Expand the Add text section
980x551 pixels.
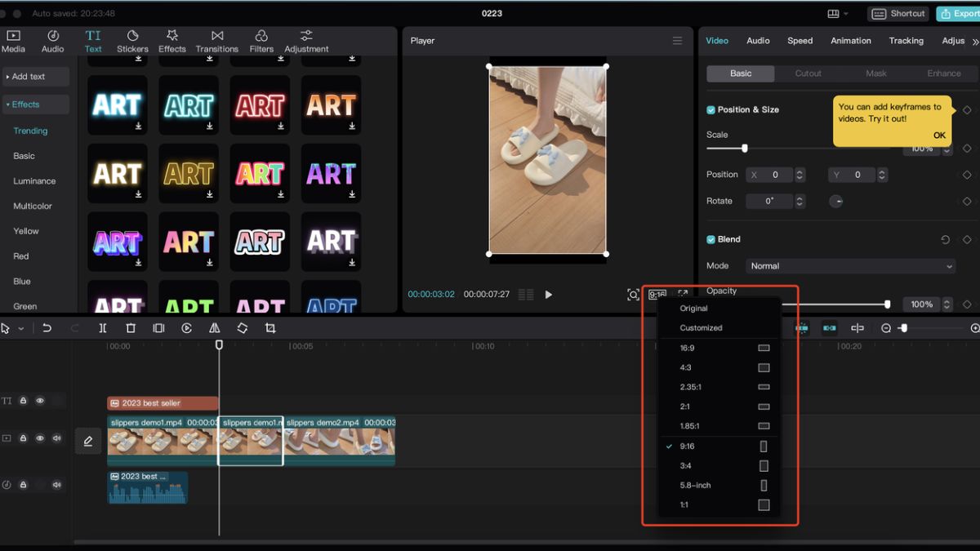coord(35,77)
